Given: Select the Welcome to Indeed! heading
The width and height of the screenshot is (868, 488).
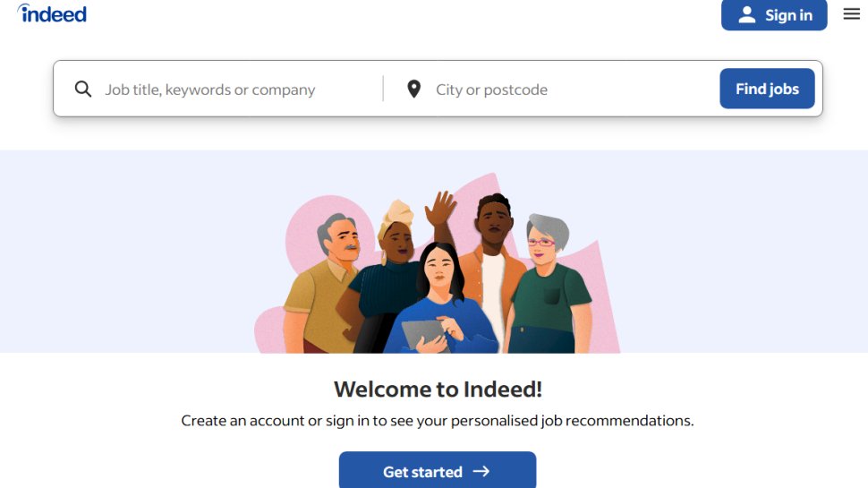Looking at the screenshot, I should point(438,390).
